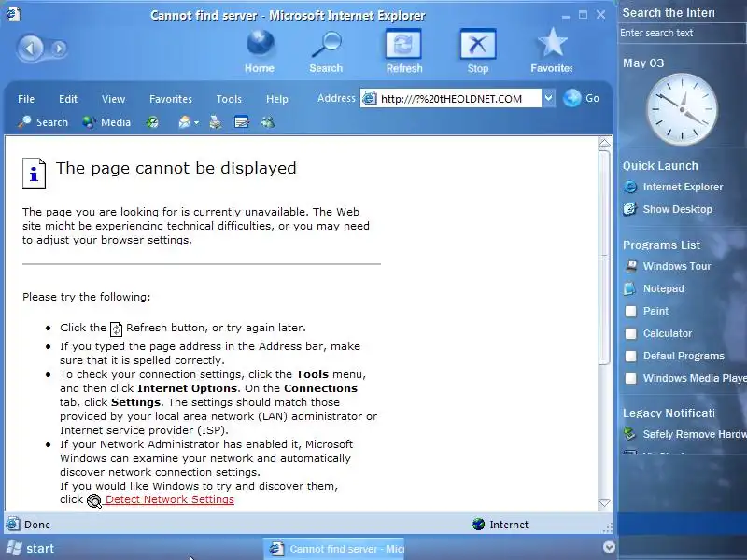Open the Edit menu
The height and width of the screenshot is (560, 747).
68,99
